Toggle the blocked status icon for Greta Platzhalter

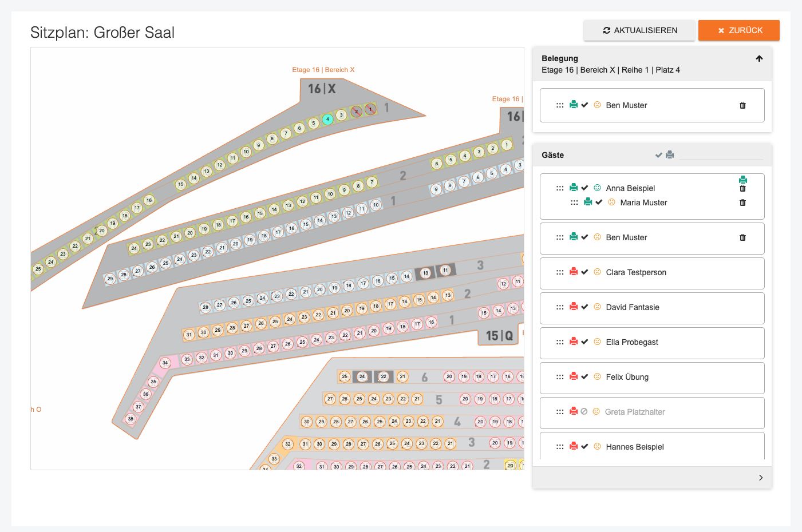(x=584, y=411)
